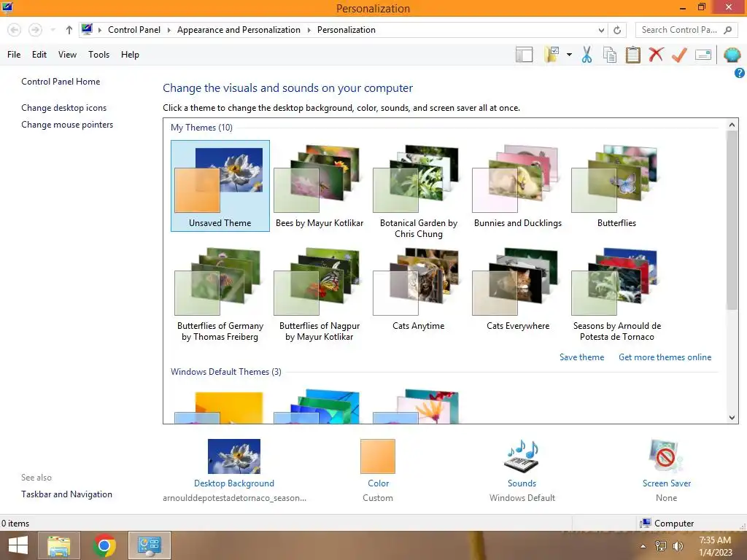Open the Help menu

click(130, 55)
